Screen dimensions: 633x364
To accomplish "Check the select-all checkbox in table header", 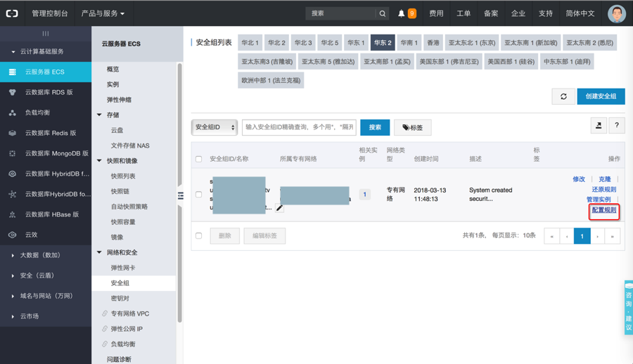I will point(198,159).
